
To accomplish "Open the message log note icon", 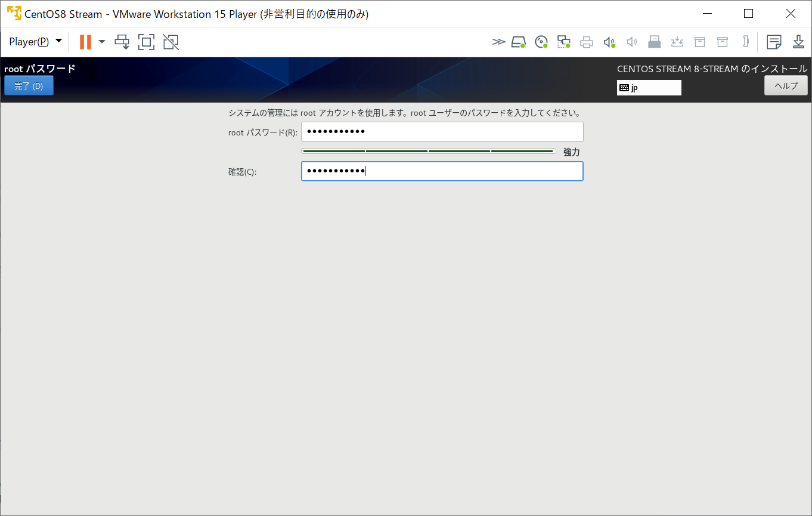I will point(774,42).
